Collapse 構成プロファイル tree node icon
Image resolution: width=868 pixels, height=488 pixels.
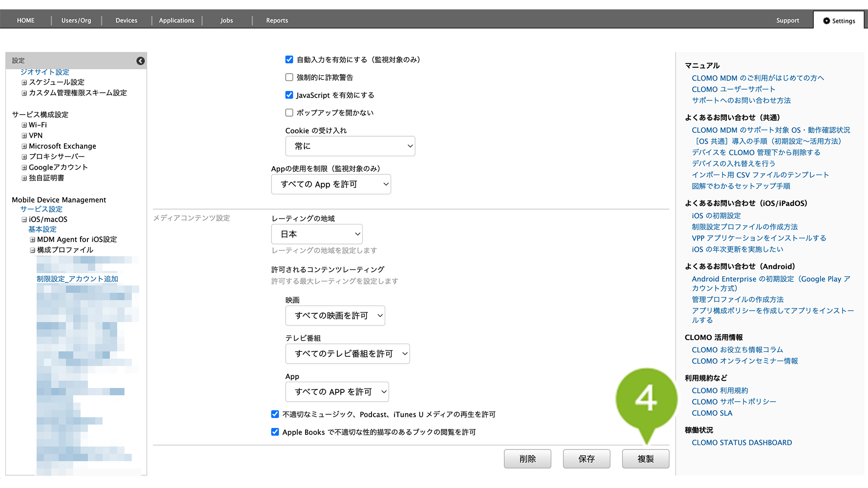point(32,250)
